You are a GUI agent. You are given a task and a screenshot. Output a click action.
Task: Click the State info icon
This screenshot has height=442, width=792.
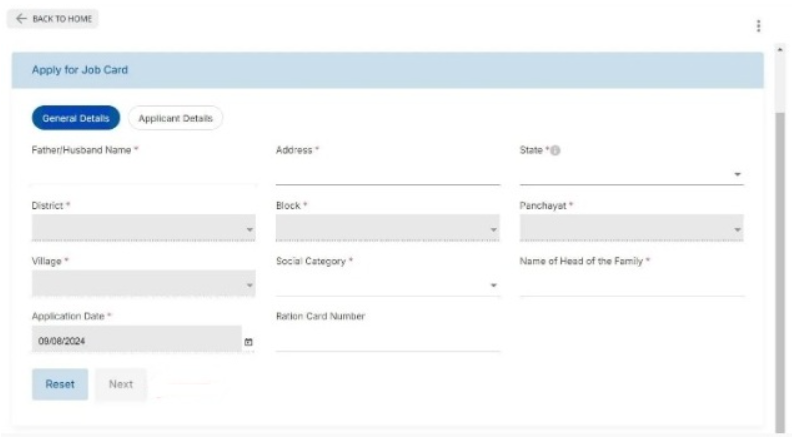[x=555, y=150]
